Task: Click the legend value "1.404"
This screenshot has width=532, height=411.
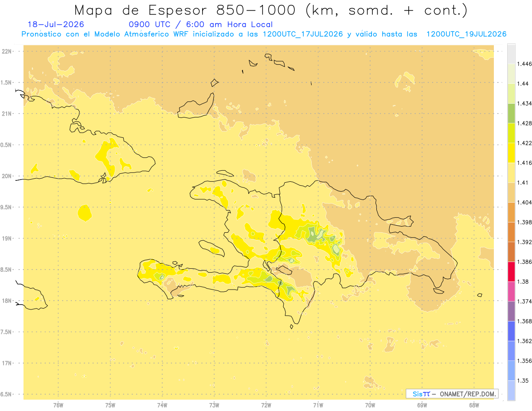Action: 525,202
